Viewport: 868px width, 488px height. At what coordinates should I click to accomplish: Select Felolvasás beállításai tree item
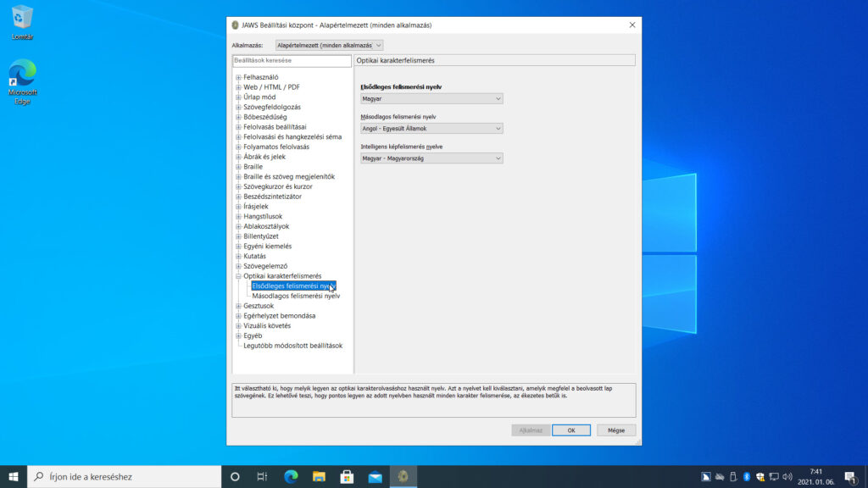point(275,127)
